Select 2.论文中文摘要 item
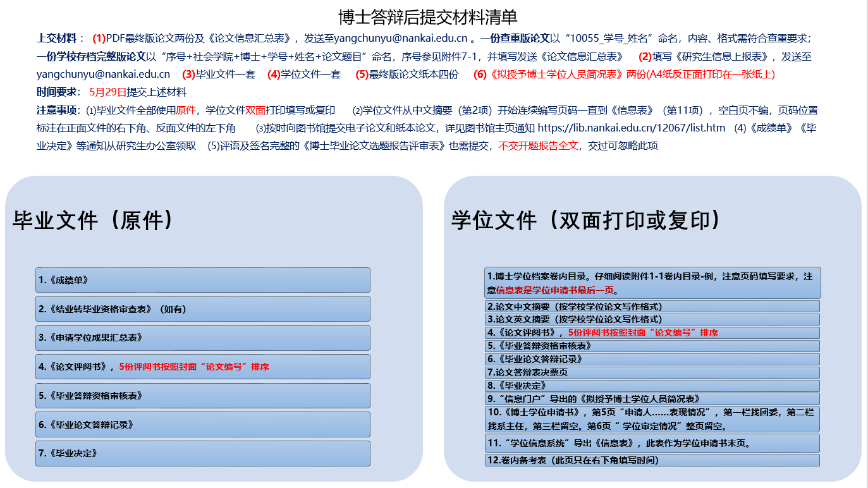The height and width of the screenshot is (488, 868). pos(652,307)
